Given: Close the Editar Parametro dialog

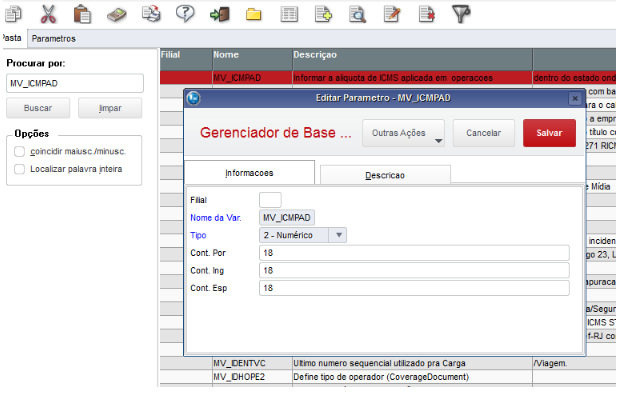Looking at the screenshot, I should [575, 98].
